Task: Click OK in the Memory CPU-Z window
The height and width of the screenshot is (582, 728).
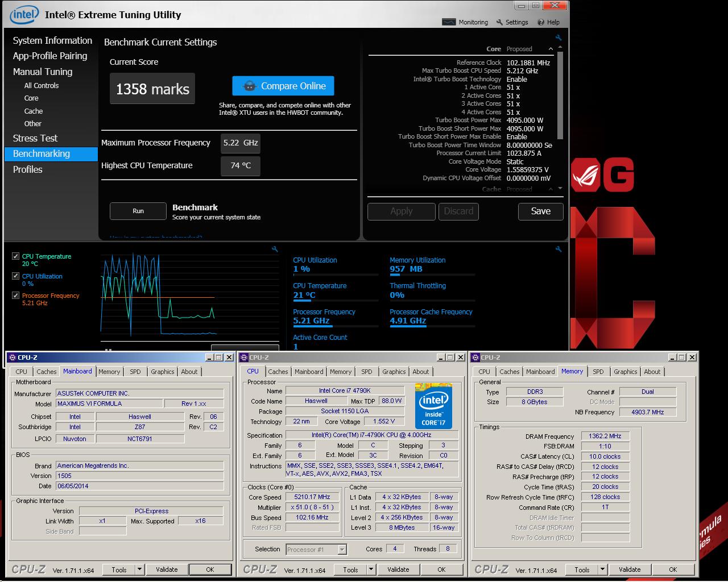Action: coord(673,569)
